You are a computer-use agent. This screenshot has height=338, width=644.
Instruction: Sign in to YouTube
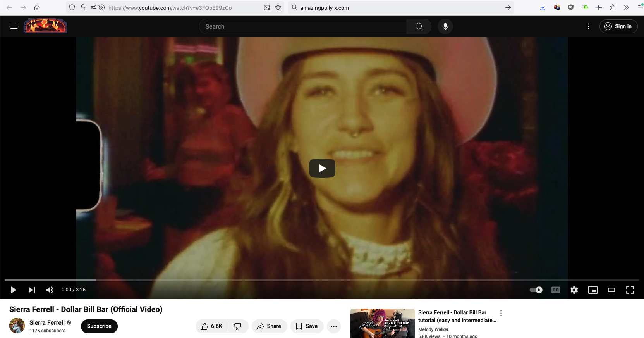618,26
